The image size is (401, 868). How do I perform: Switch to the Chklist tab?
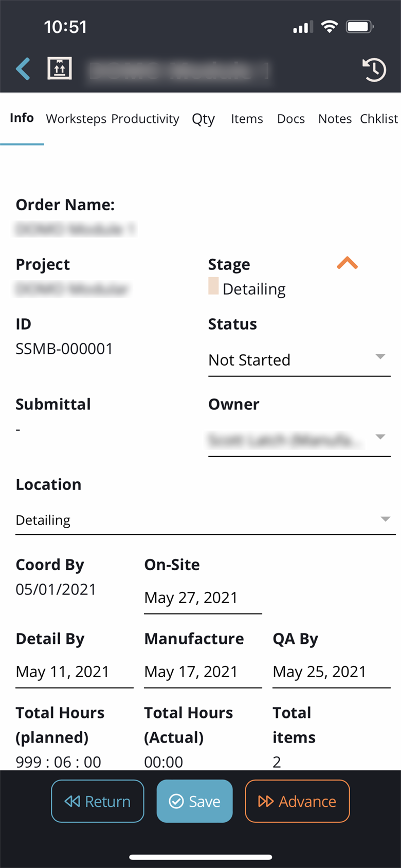click(x=379, y=119)
